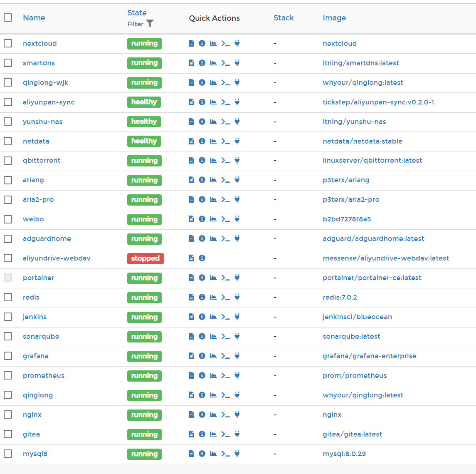
Task: Check the box for smartdns
Action: (x=8, y=63)
